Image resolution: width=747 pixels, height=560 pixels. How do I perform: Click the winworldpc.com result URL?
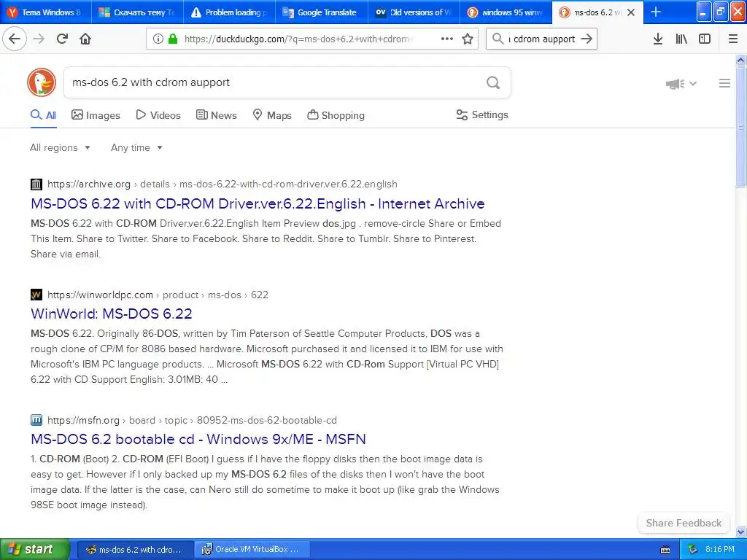(x=158, y=295)
